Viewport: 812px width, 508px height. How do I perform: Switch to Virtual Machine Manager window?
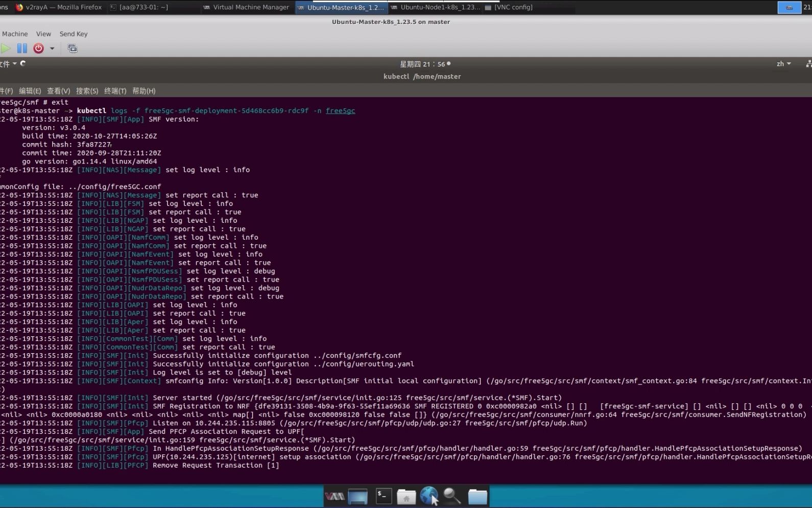tap(246, 7)
